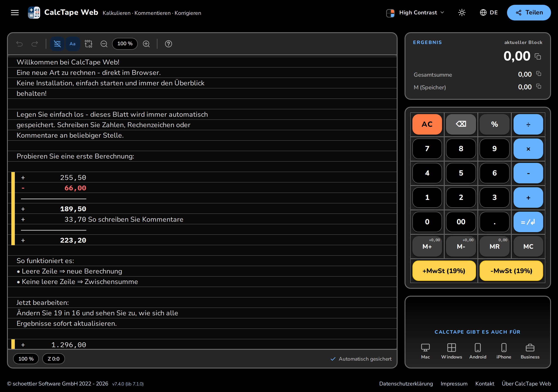Click the M- memory subtract key
This screenshot has width=558, height=392.
click(x=461, y=246)
